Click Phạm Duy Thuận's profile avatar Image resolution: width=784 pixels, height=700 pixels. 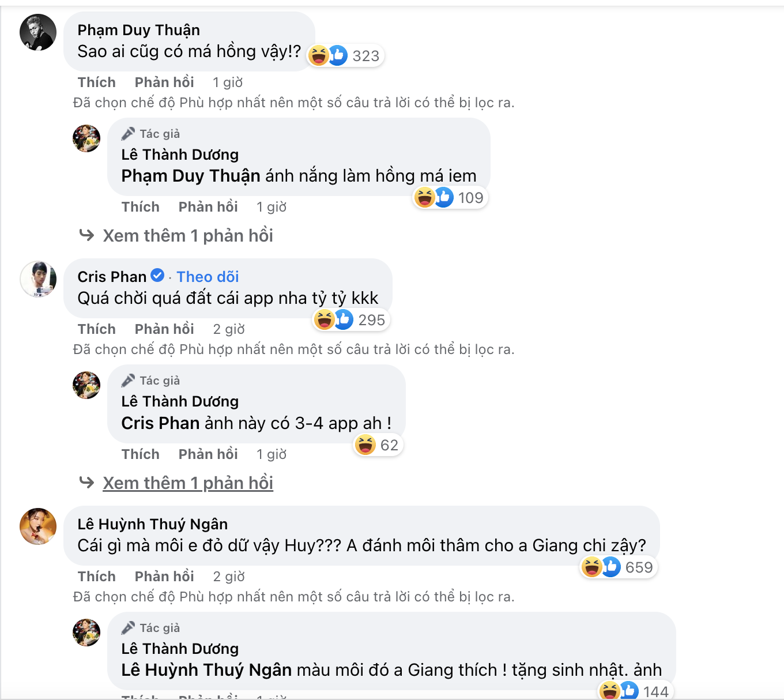pyautogui.click(x=38, y=32)
